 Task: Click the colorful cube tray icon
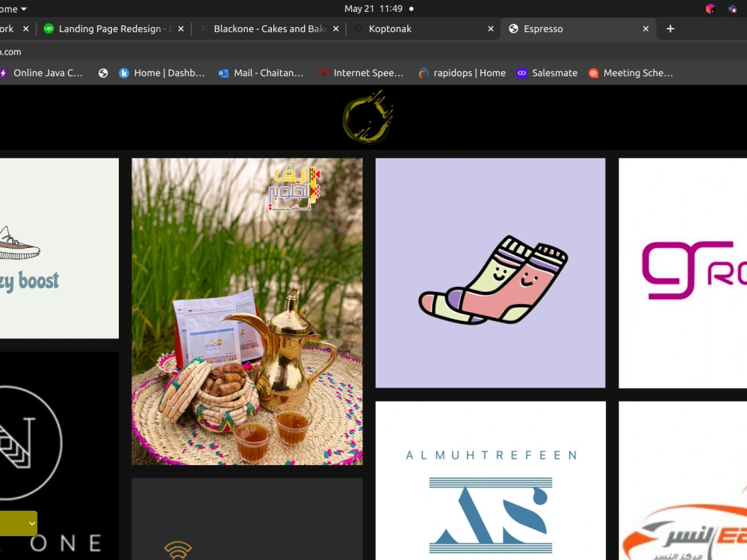point(711,8)
